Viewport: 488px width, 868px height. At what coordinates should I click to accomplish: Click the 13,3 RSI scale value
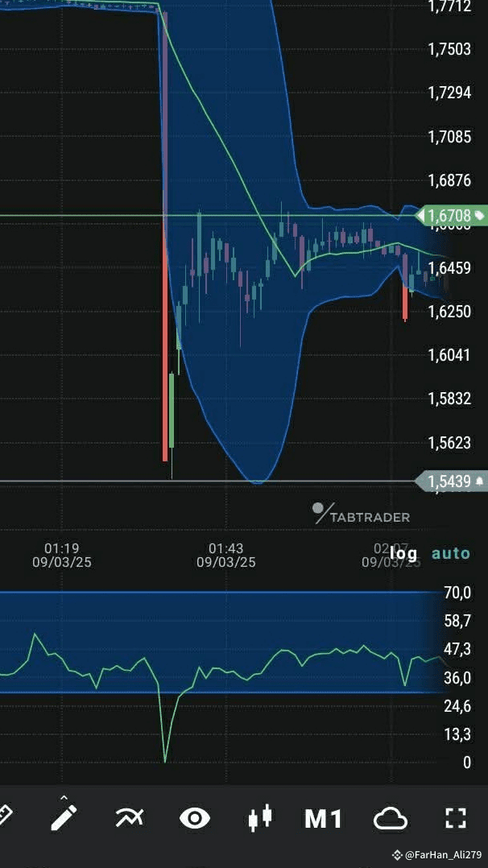tap(457, 734)
